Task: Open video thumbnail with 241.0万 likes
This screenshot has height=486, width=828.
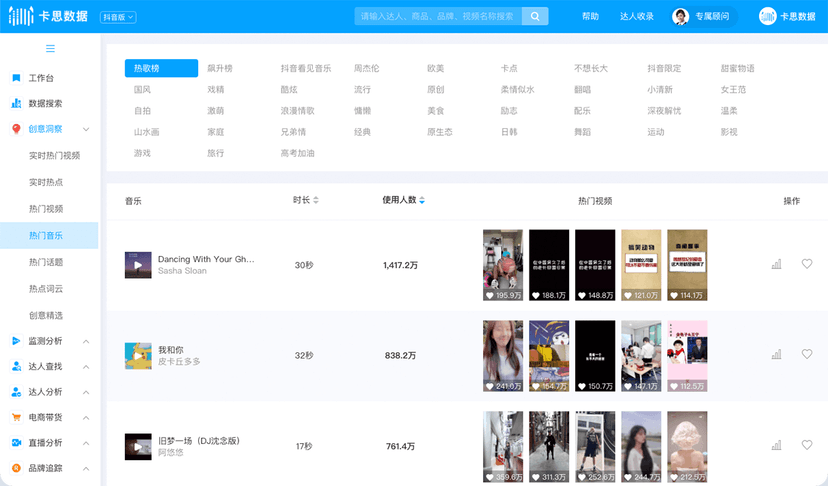Action: (503, 356)
